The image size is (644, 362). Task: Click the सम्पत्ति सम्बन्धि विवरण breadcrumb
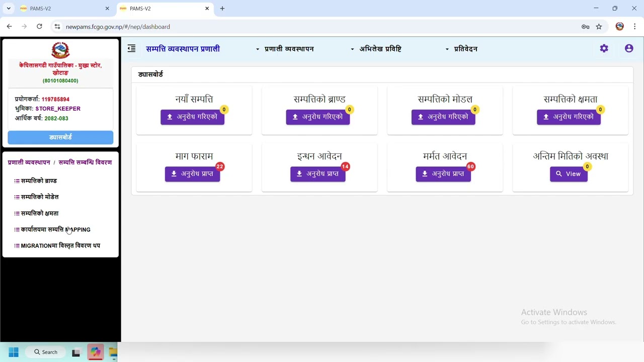point(85,162)
